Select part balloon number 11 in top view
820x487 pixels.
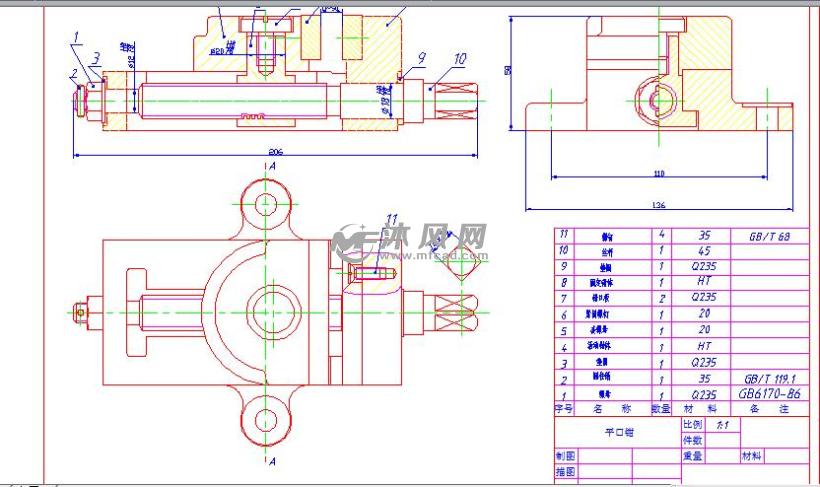pyautogui.click(x=392, y=220)
